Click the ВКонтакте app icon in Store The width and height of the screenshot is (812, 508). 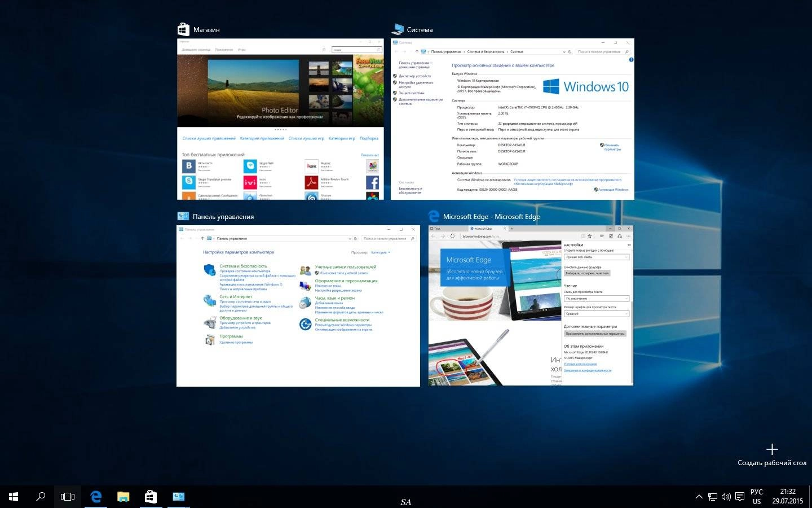(x=188, y=166)
